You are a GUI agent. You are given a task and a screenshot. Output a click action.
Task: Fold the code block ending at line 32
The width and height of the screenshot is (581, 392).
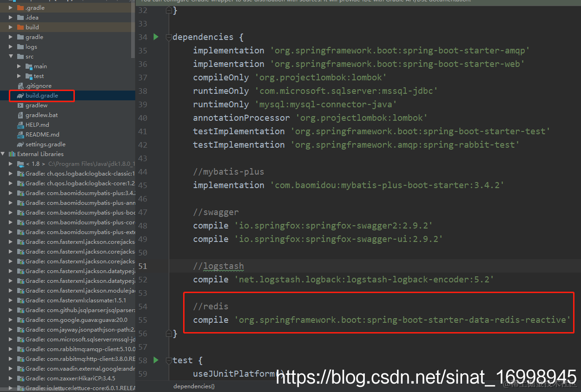click(x=168, y=10)
